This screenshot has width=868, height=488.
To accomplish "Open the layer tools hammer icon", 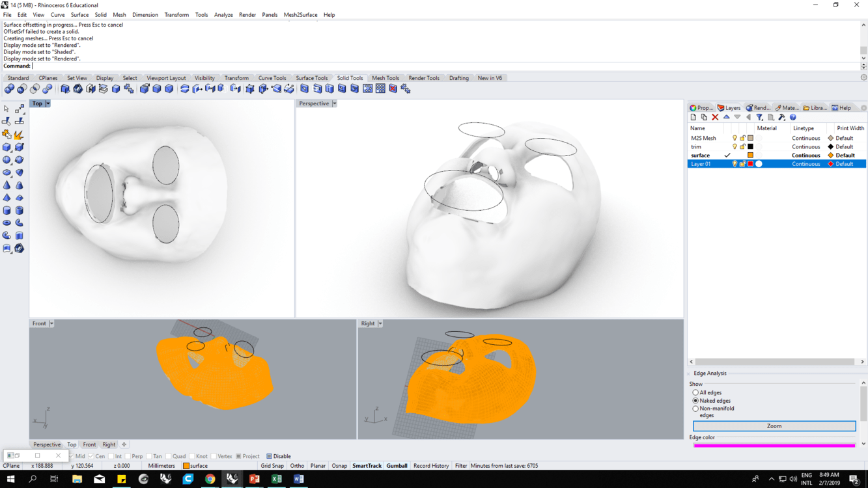I will (x=781, y=118).
